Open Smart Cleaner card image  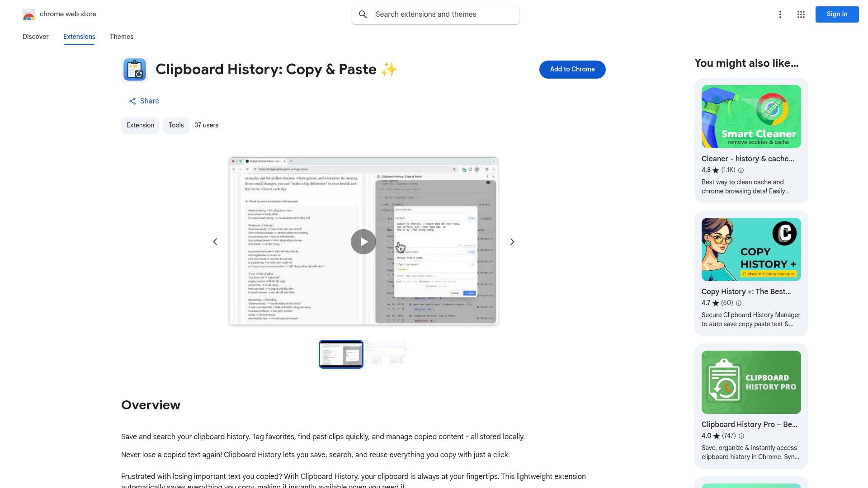pyautogui.click(x=751, y=117)
